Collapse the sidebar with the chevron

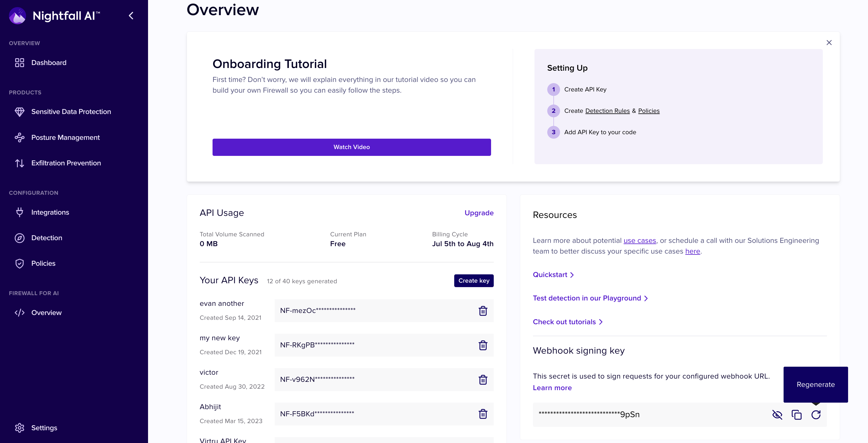coord(131,16)
